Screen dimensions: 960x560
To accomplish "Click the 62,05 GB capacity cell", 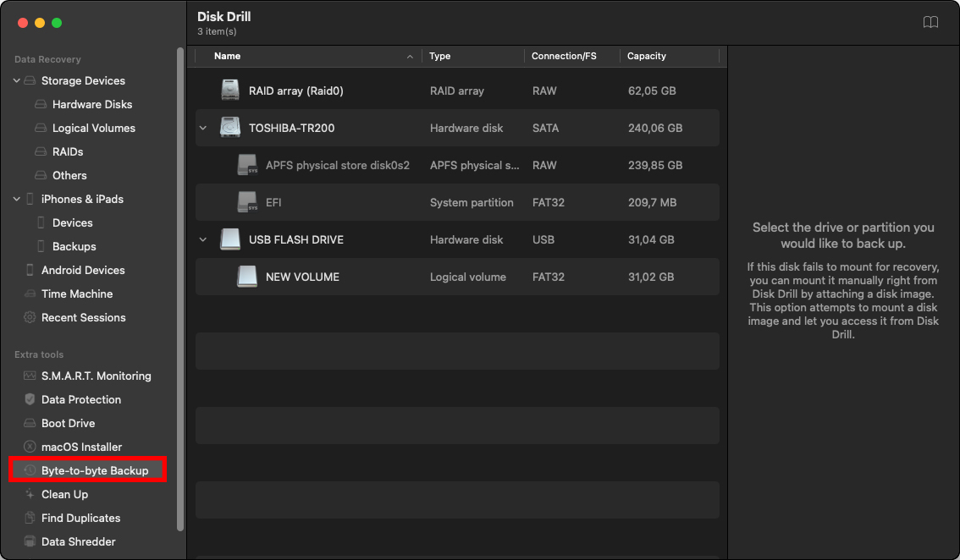I will pyautogui.click(x=652, y=91).
